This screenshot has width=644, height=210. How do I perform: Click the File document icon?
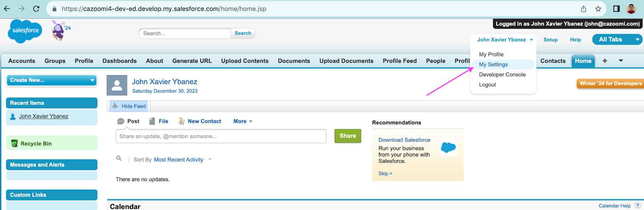pos(152,121)
